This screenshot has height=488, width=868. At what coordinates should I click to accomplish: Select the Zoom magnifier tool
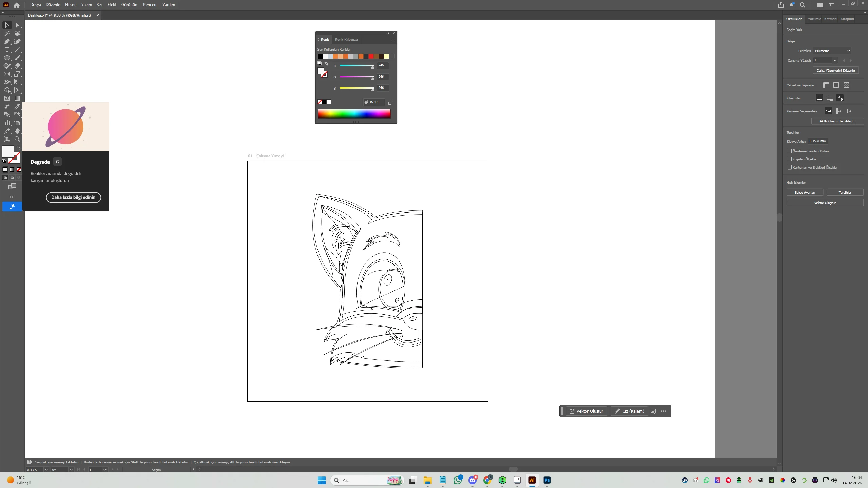click(17, 139)
